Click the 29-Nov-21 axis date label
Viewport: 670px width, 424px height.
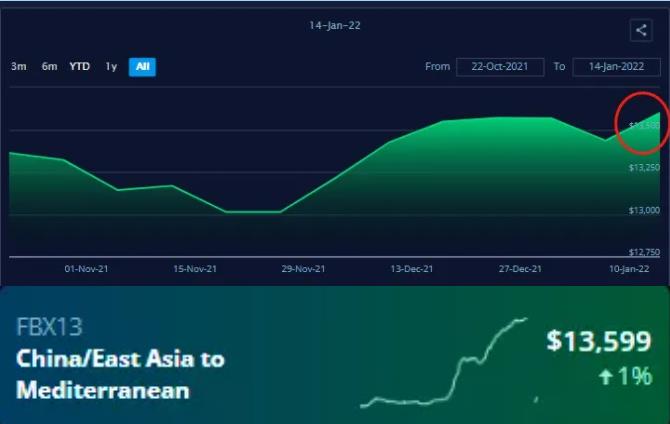coord(303,269)
